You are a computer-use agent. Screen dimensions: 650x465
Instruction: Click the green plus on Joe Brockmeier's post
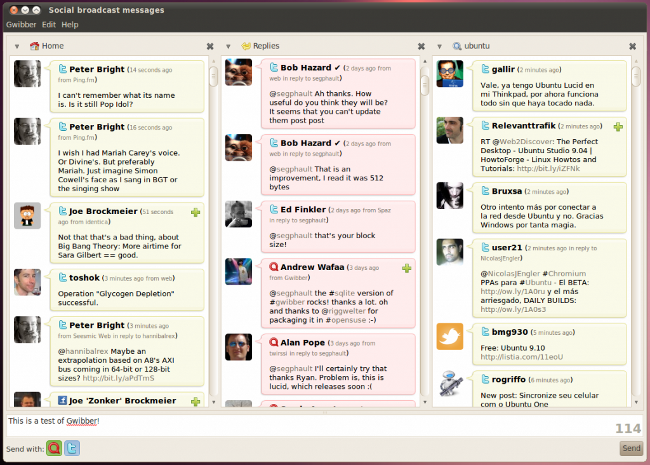[x=195, y=212]
